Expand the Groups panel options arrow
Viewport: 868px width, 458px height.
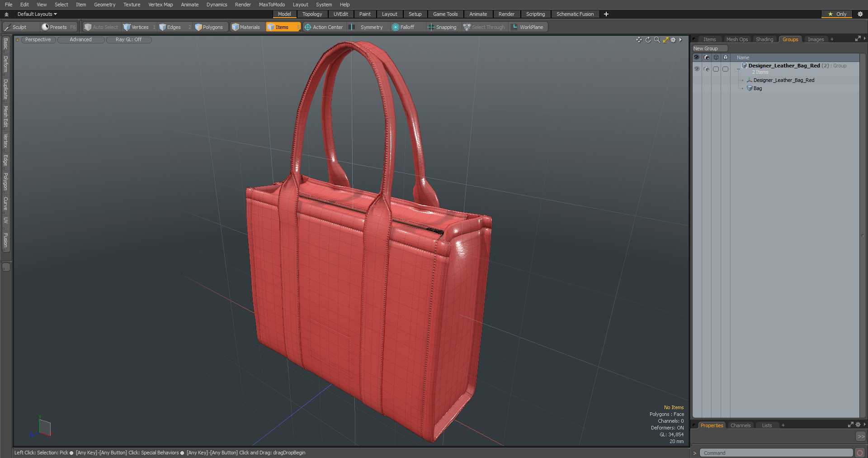864,39
